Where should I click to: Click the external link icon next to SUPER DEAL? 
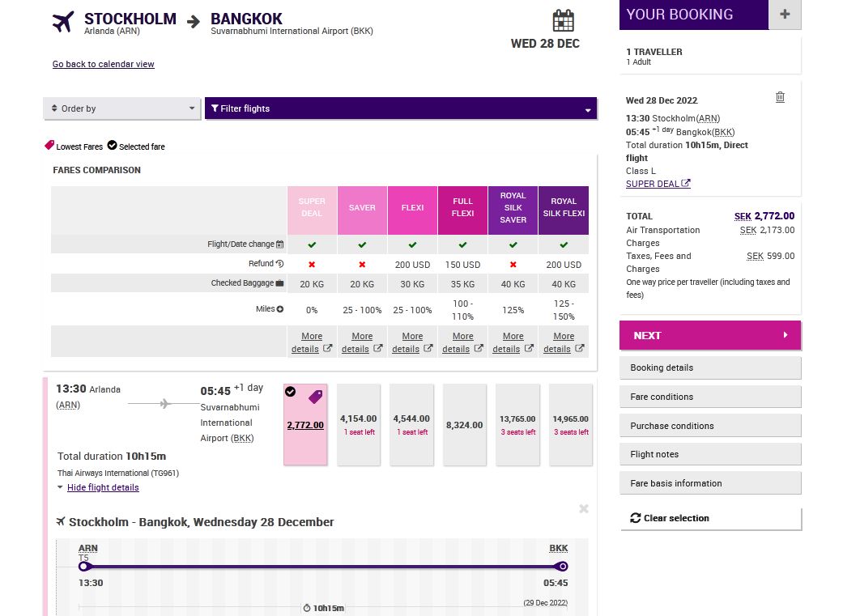tap(686, 183)
